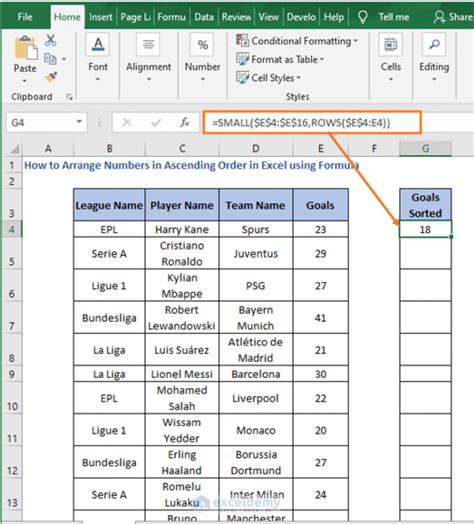Open Conditional Formatting dropdown arrow
This screenshot has width=474, height=524.
tap(356, 41)
